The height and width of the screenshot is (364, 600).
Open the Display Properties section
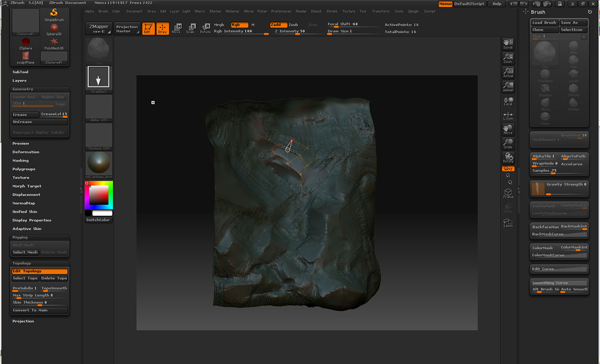pyautogui.click(x=32, y=220)
